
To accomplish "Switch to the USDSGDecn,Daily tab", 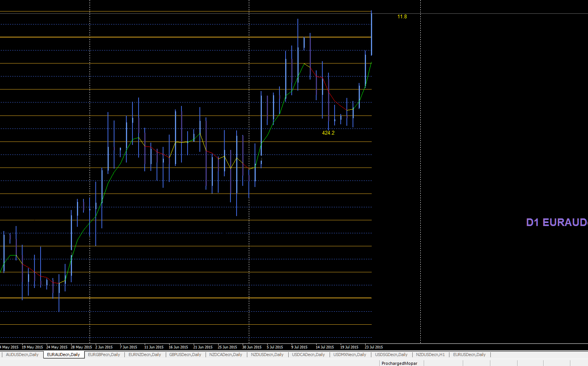I will 391,355.
